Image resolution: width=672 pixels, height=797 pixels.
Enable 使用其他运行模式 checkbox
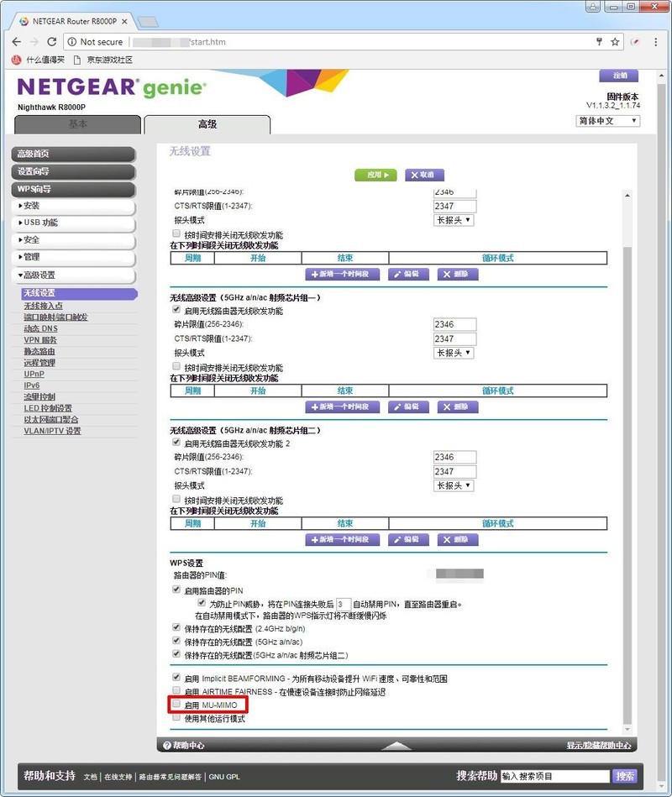[x=176, y=717]
